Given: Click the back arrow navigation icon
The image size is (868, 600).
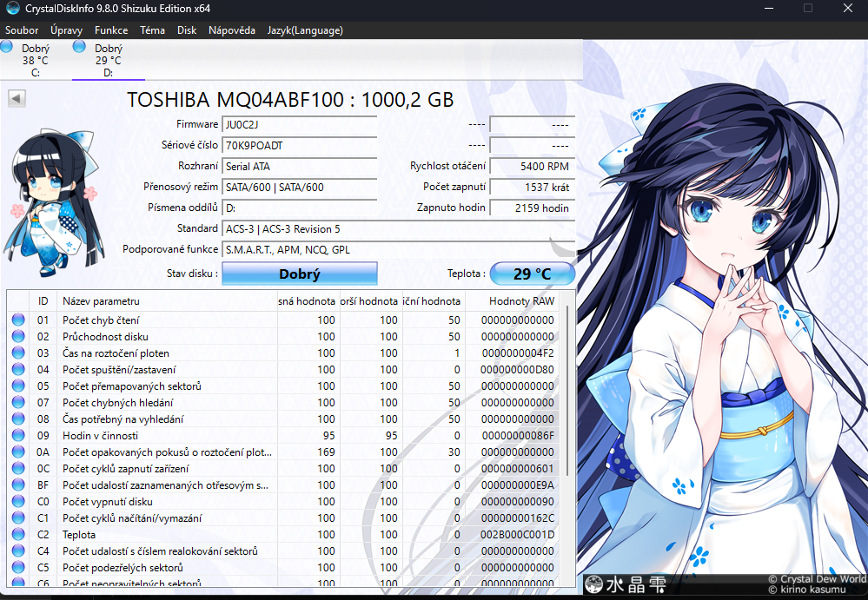Looking at the screenshot, I should pyautogui.click(x=17, y=98).
